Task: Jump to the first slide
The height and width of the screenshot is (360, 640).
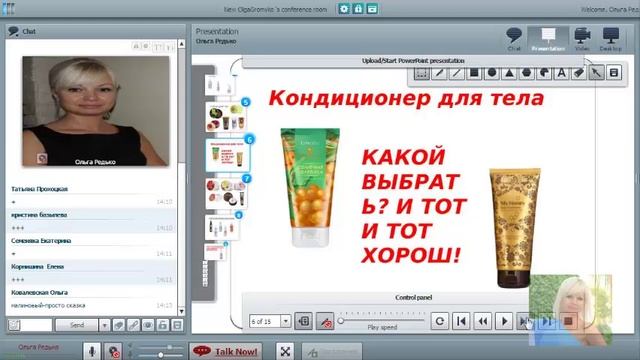Action: coord(461,321)
